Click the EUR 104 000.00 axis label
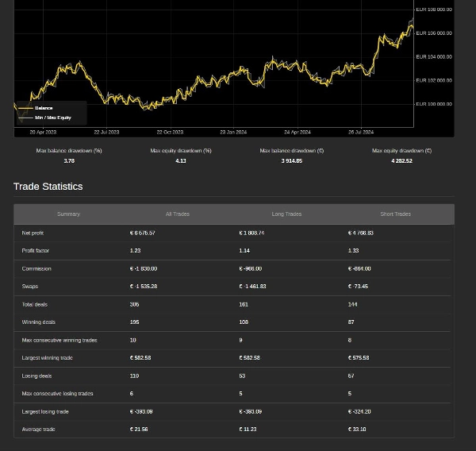This screenshot has height=451, width=476. coord(434,57)
